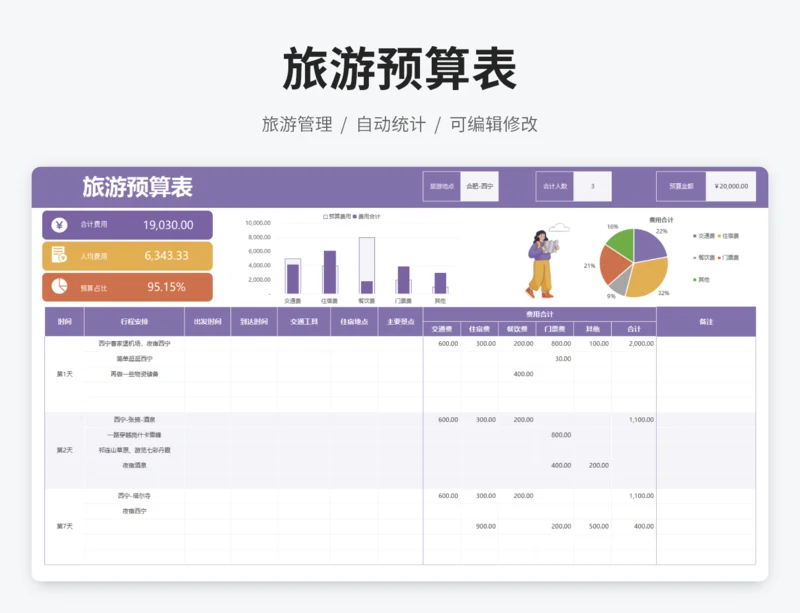Click the 预算费用 bar chart legend entry

click(337, 216)
